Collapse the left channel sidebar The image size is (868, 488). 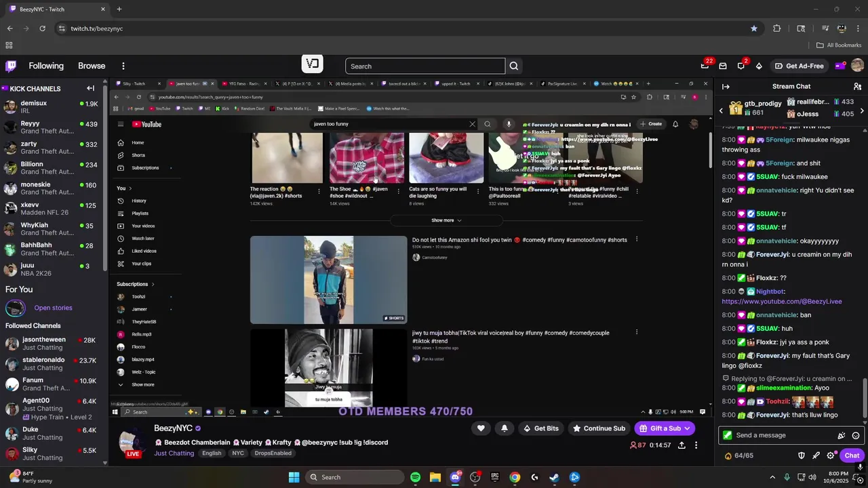tap(90, 88)
